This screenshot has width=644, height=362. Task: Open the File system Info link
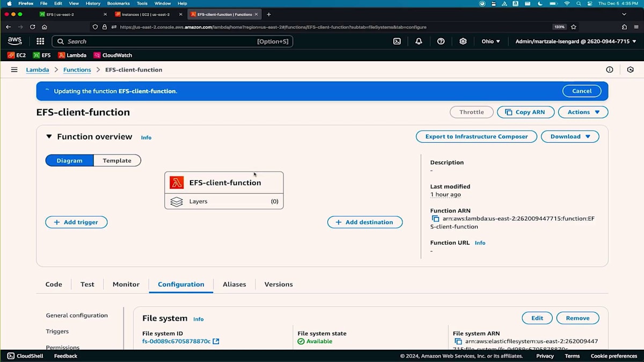click(199, 319)
